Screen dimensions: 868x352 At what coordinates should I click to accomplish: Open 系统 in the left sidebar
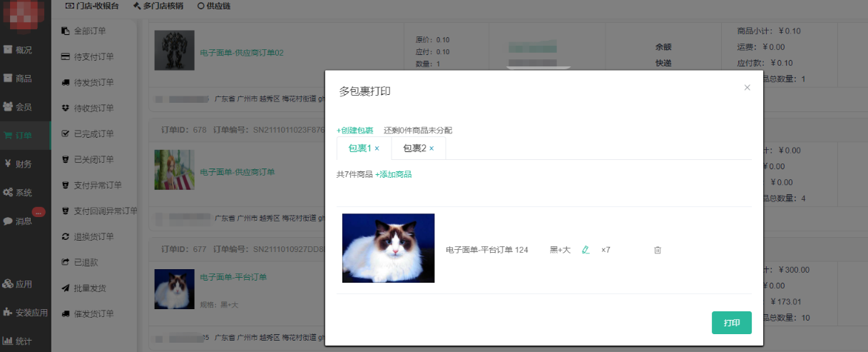click(x=25, y=193)
